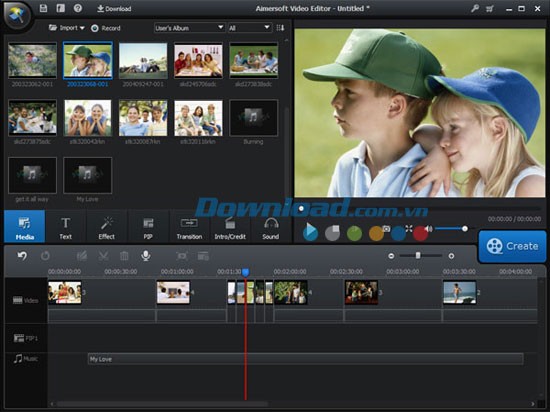Select thumbnail 200323062-001

click(32, 60)
